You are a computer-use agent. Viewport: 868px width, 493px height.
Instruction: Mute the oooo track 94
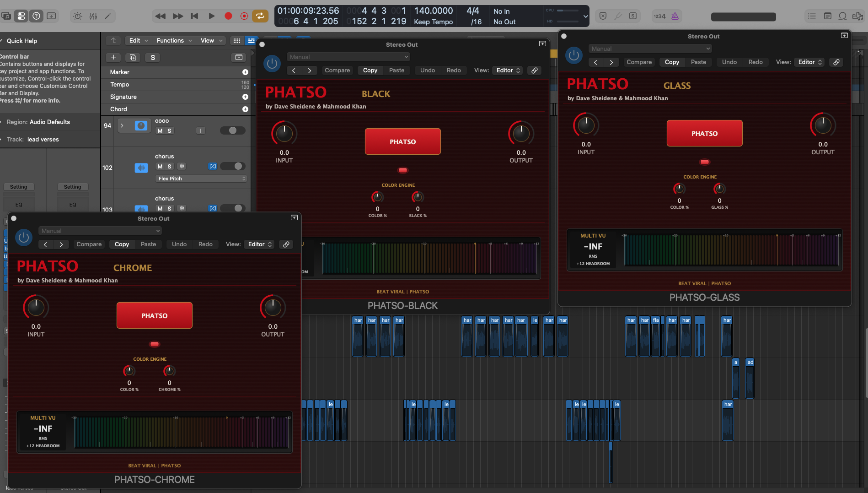pyautogui.click(x=160, y=130)
